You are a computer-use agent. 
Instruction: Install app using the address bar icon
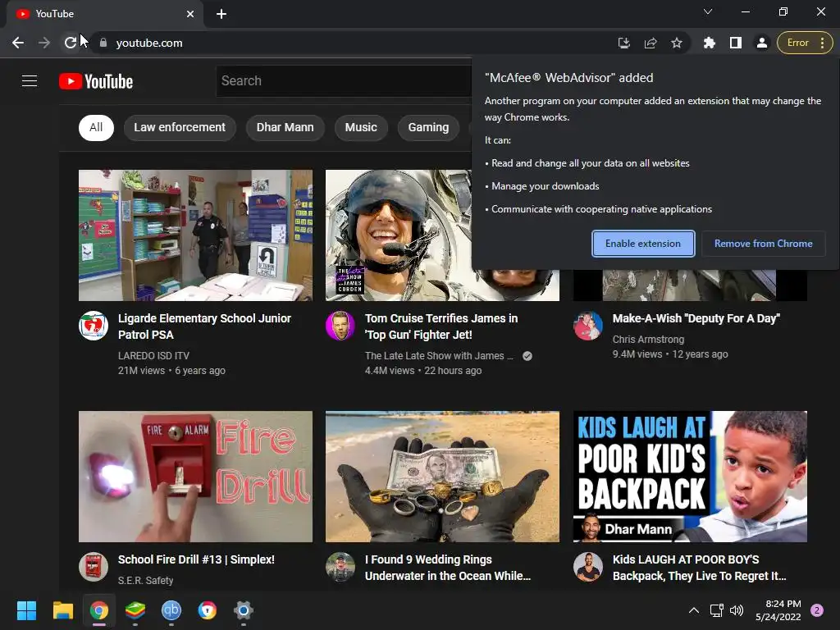pyautogui.click(x=623, y=43)
